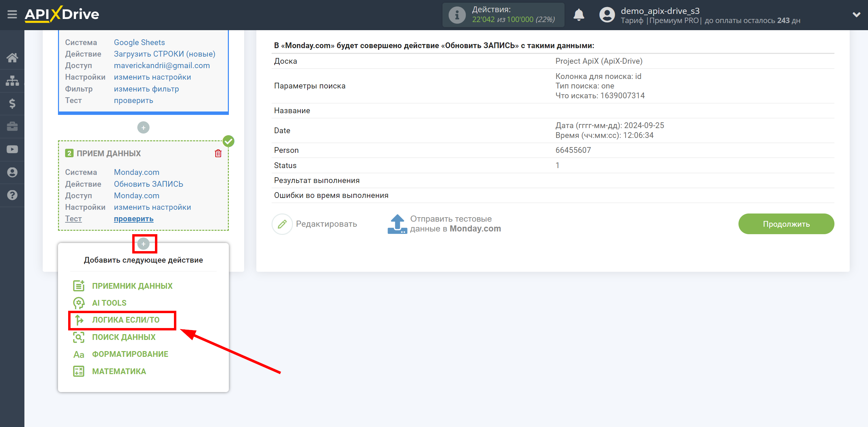The width and height of the screenshot is (868, 427).
Task: Click the ПОИСК ДАННЫХ search icon
Action: [79, 337]
